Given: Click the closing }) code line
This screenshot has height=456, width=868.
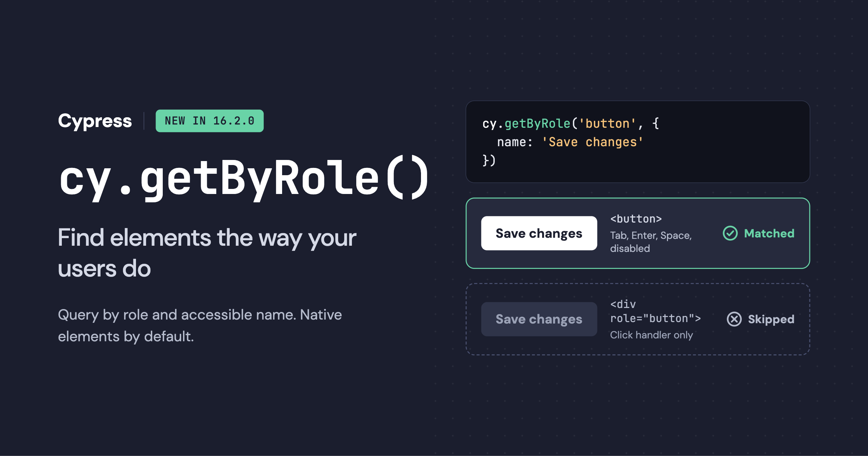Looking at the screenshot, I should [x=489, y=160].
